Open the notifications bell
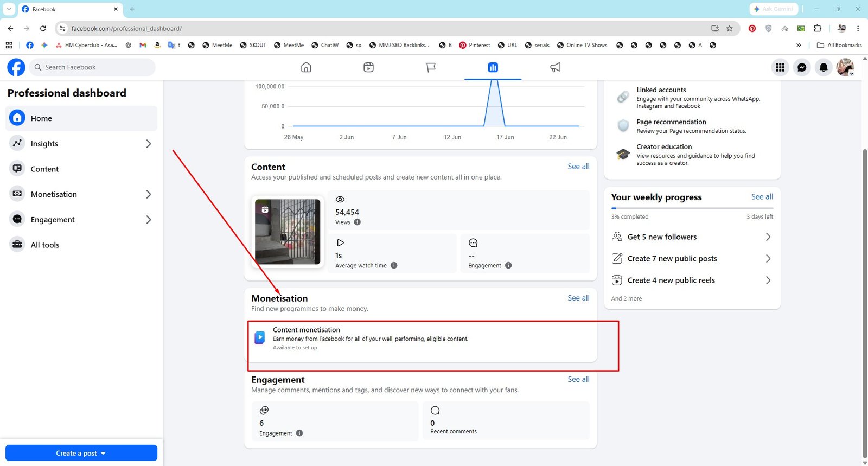This screenshot has height=466, width=868. tap(824, 67)
